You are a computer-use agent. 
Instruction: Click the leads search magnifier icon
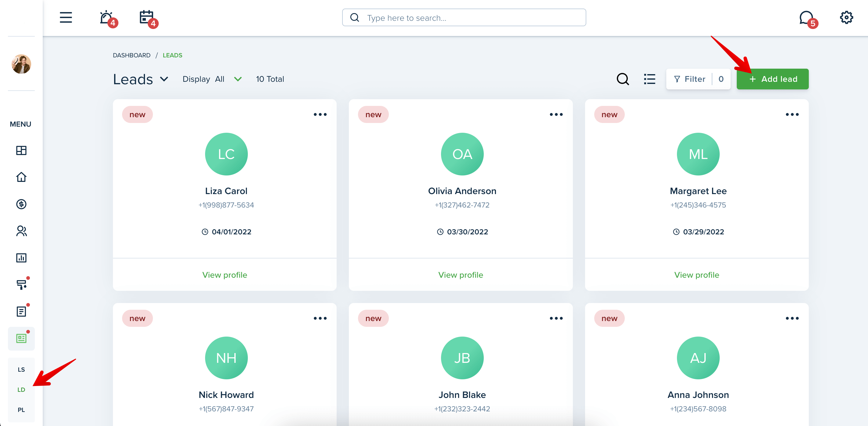623,79
